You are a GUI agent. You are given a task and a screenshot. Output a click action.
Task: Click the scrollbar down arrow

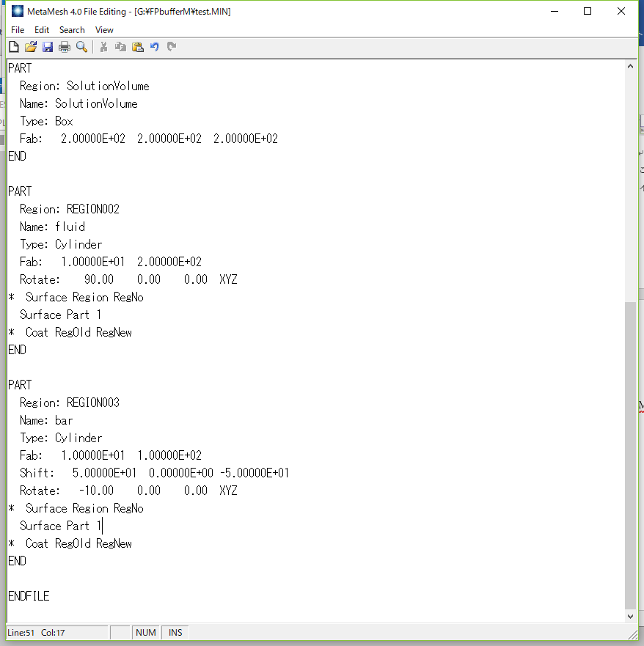click(630, 617)
